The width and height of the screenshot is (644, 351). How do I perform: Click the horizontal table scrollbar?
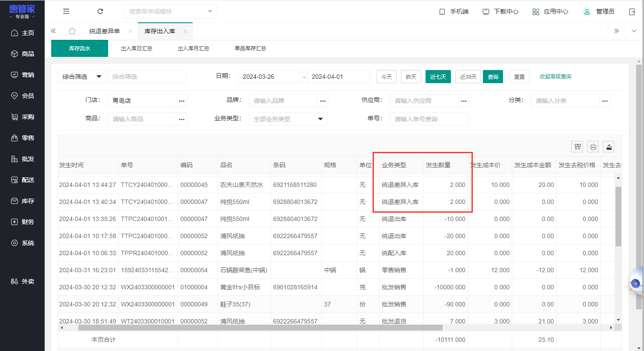pyautogui.click(x=260, y=327)
